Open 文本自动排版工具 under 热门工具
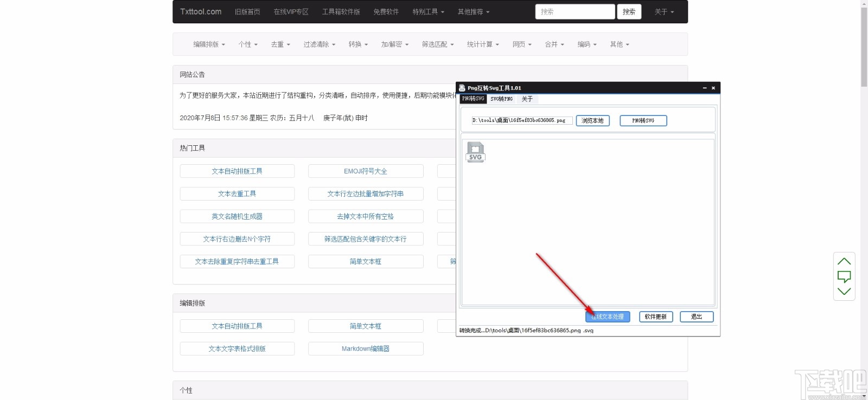Viewport: 868px width, 400px height. 237,171
